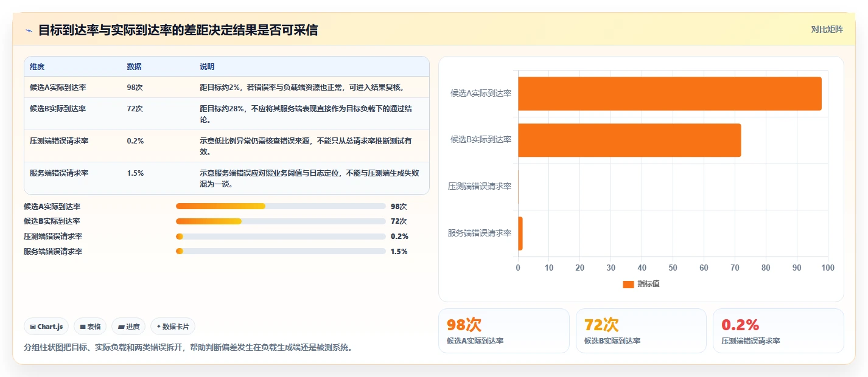Click the 72次 value in the table

(x=135, y=109)
